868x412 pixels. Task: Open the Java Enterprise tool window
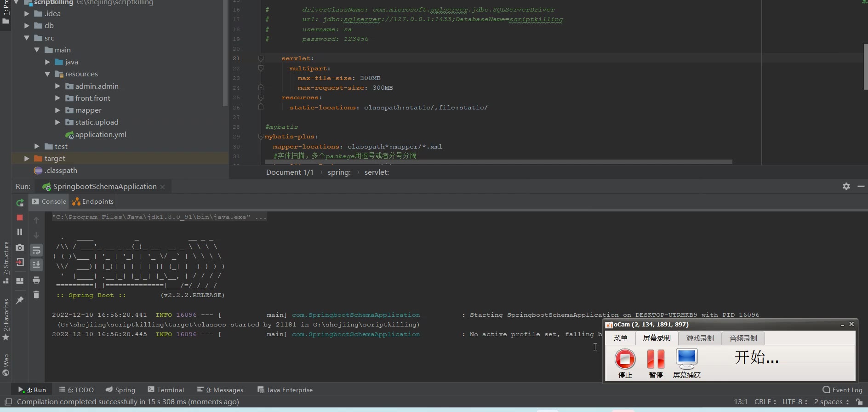click(x=285, y=390)
